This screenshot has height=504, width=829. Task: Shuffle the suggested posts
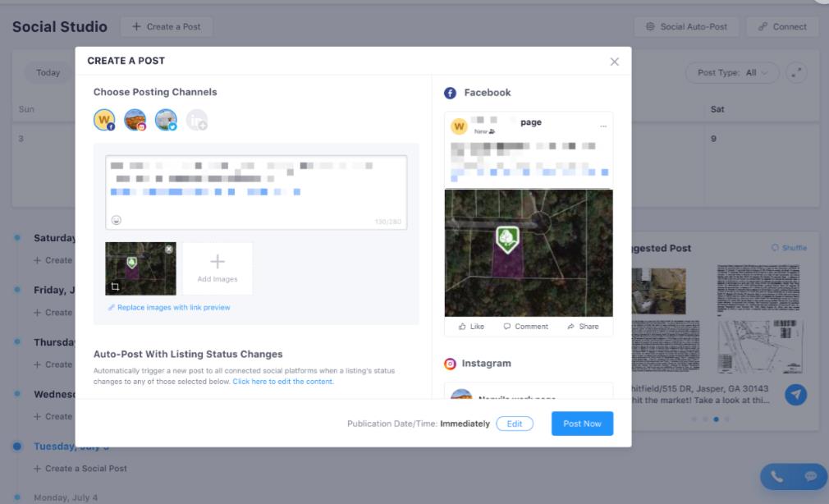point(789,248)
